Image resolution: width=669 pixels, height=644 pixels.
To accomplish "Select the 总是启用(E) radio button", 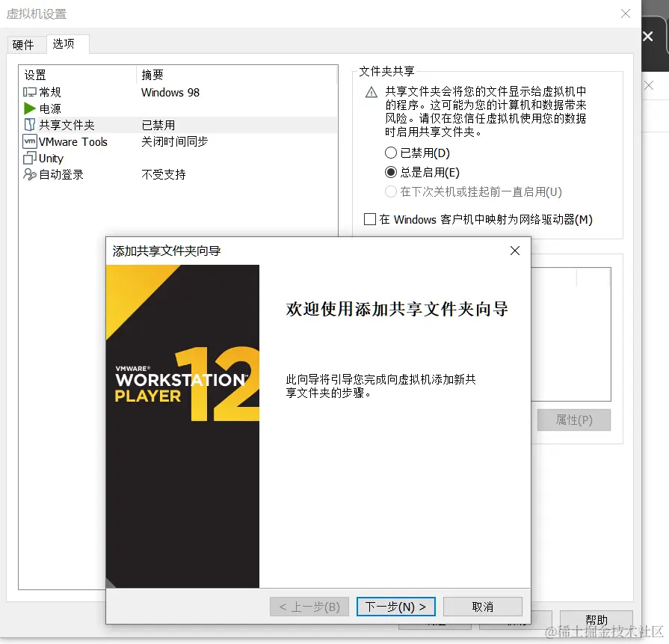I will tap(391, 172).
